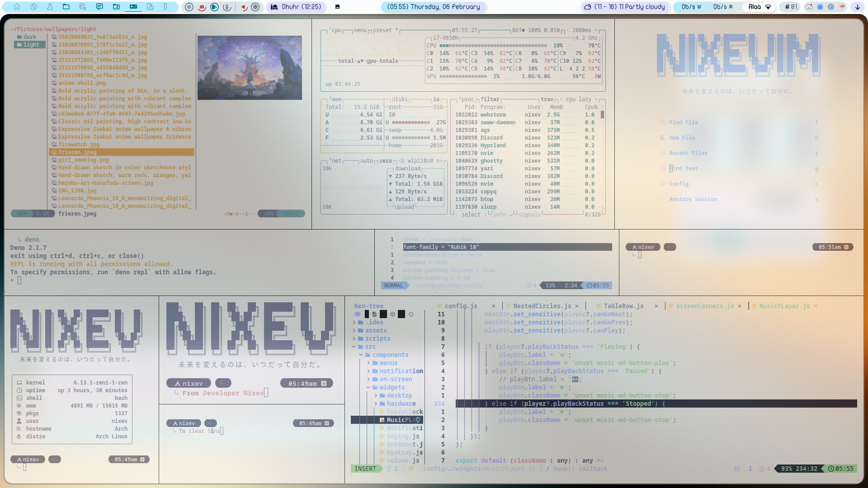
Task: Click the cube icon in Neo-tree header
Action: [393, 314]
